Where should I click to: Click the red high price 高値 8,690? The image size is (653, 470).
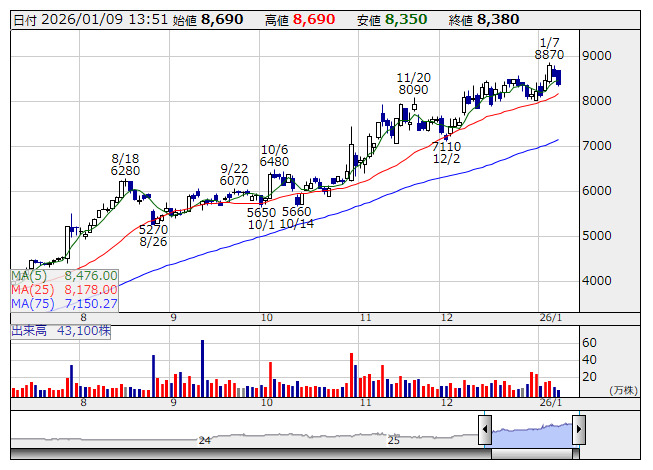(300, 20)
